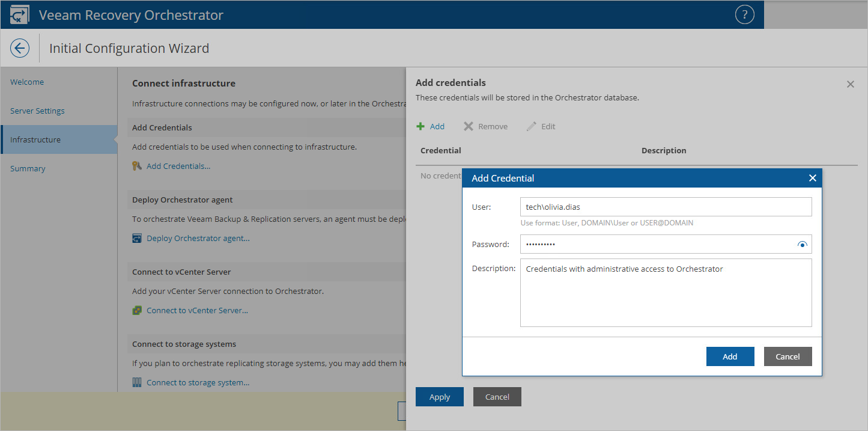The image size is (868, 431).
Task: Click the Apply button
Action: [440, 397]
